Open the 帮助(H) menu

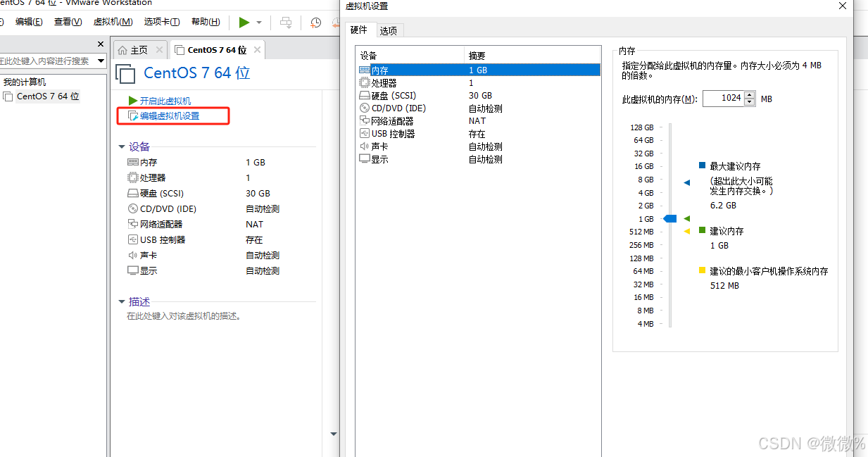point(206,22)
